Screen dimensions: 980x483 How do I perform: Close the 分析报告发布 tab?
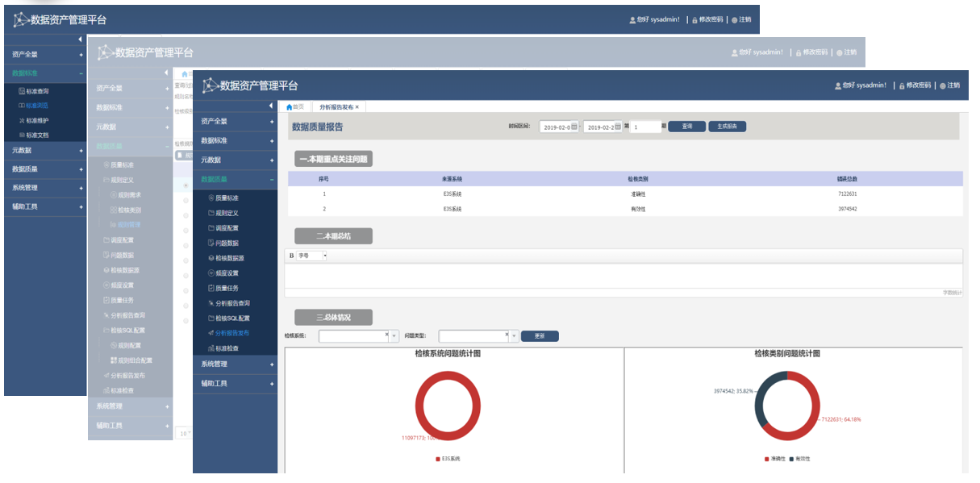[x=357, y=106]
